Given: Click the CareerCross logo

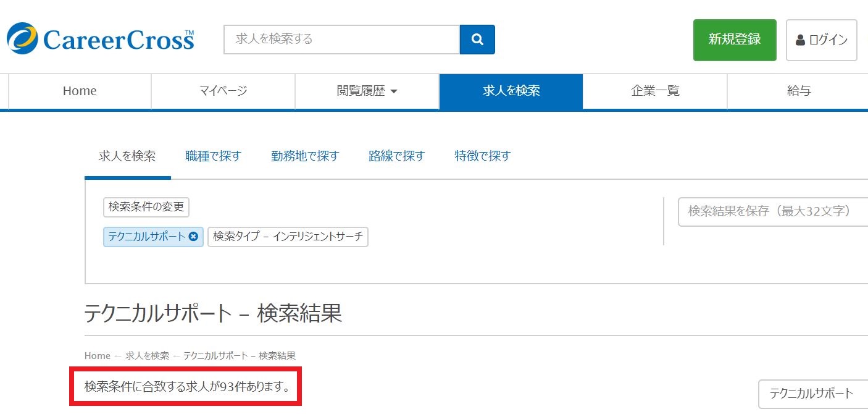Looking at the screenshot, I should 101,39.
